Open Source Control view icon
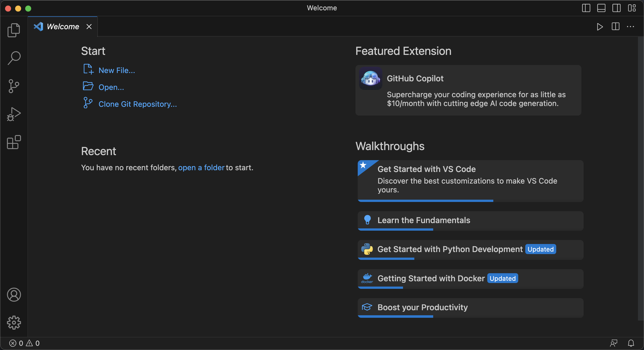Image resolution: width=644 pixels, height=350 pixels. (x=14, y=86)
